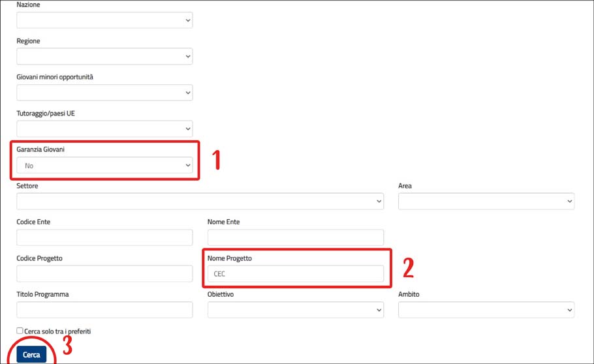The width and height of the screenshot is (594, 364).
Task: Open the Obiettivo dropdown
Action: click(x=296, y=310)
